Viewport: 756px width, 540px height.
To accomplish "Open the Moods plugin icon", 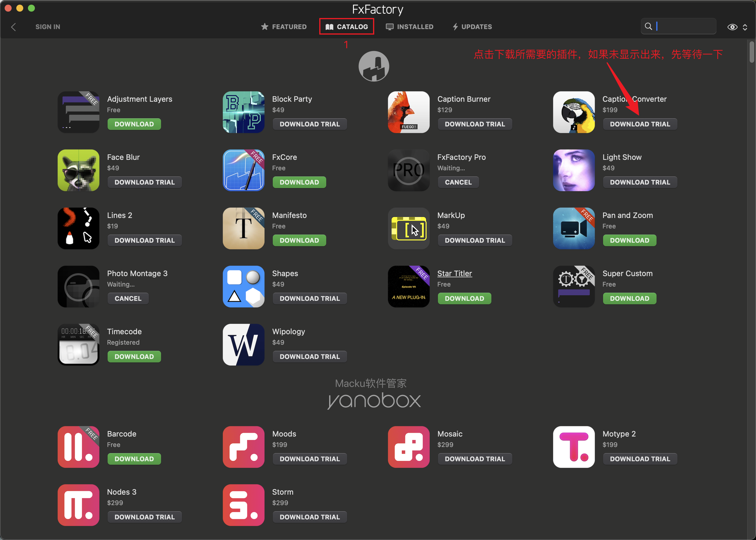I will 243,447.
